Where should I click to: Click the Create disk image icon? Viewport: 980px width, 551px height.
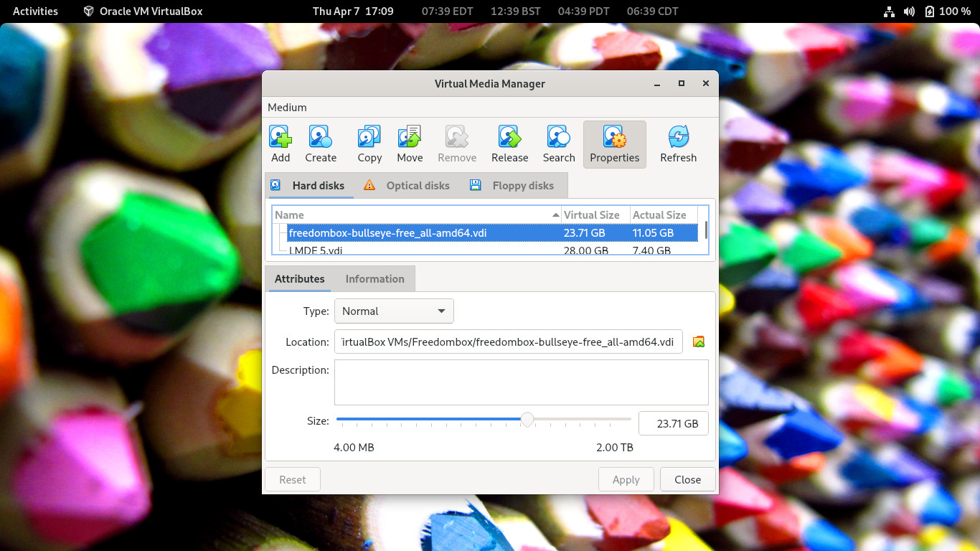pyautogui.click(x=320, y=136)
